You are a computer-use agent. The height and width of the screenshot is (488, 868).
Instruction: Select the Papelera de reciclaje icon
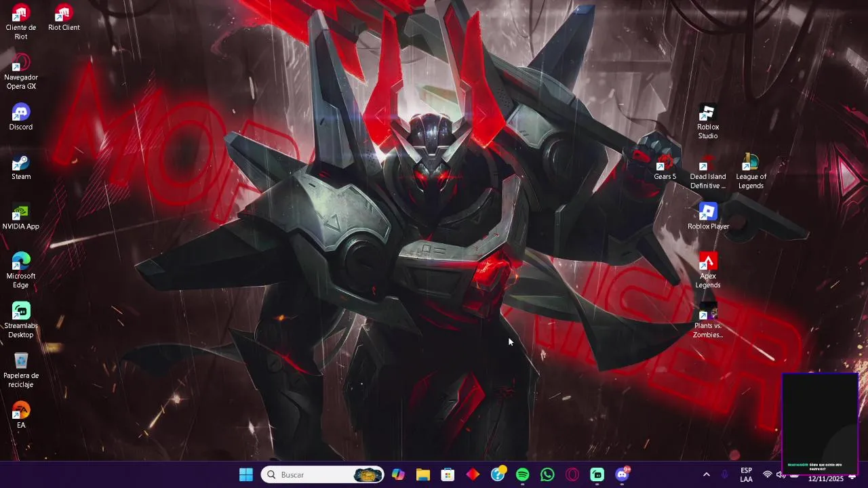coord(21,370)
